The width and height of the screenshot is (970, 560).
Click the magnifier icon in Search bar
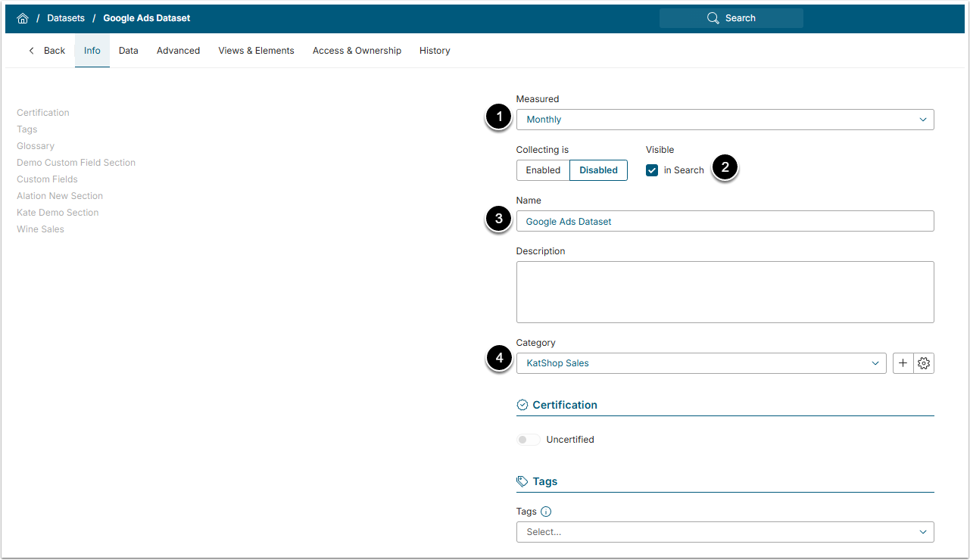tap(713, 18)
